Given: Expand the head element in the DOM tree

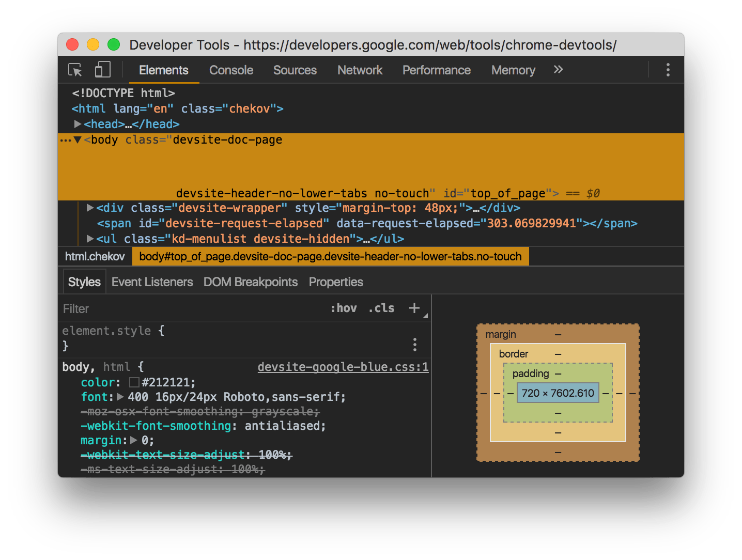Looking at the screenshot, I should [x=78, y=124].
